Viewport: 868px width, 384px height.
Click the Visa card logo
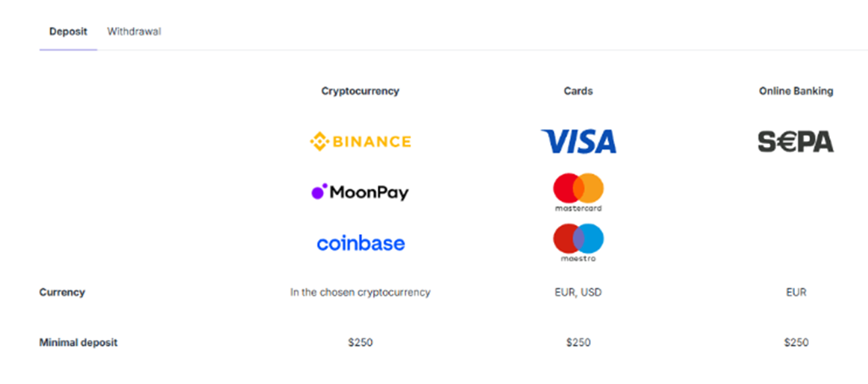(578, 142)
